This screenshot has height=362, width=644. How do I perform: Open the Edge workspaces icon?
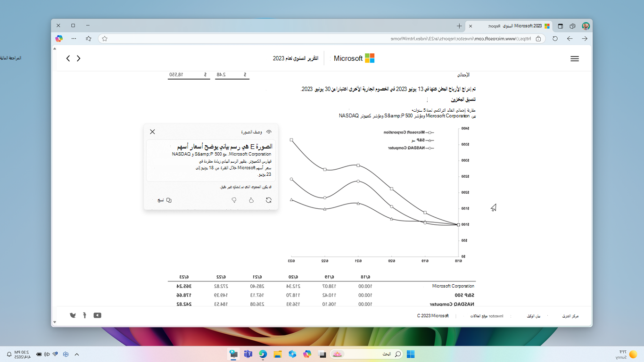pos(572,25)
